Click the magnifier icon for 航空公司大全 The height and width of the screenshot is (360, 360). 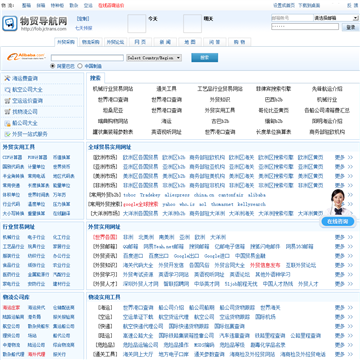click(7, 90)
